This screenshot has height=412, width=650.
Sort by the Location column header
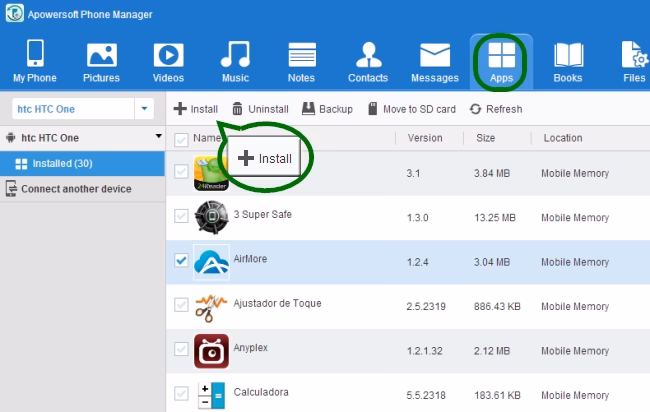563,138
